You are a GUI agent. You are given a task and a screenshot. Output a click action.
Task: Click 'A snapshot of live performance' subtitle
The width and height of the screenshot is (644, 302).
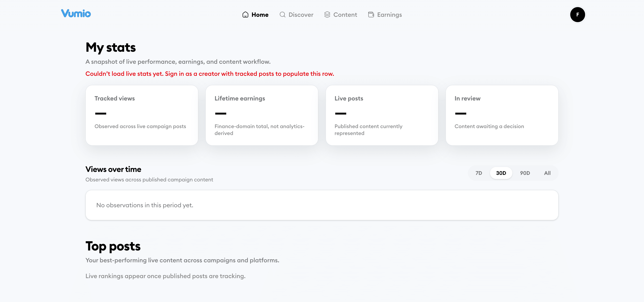tap(178, 62)
